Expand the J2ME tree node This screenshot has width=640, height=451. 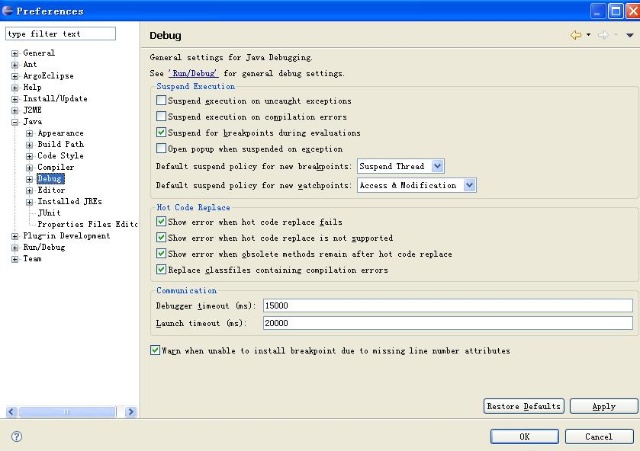[15, 110]
